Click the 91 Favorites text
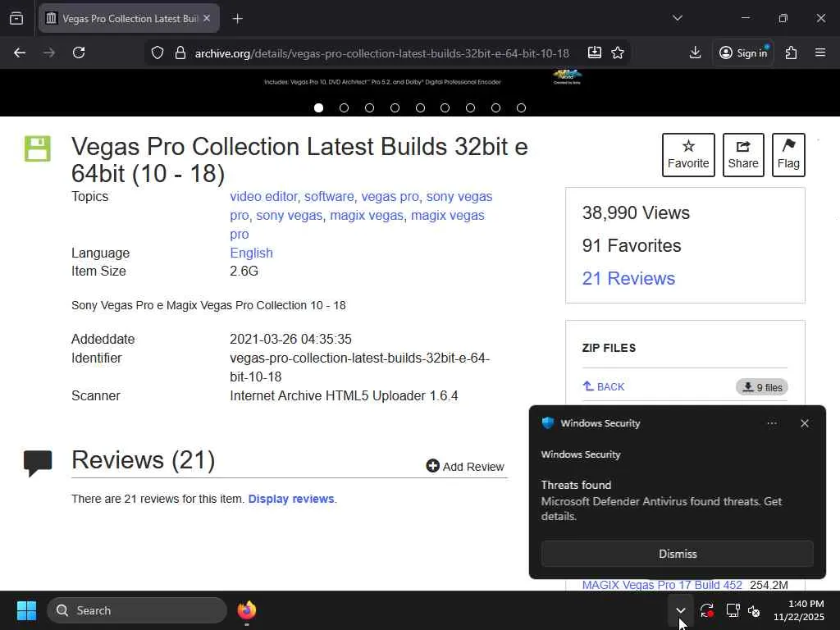Image resolution: width=840 pixels, height=630 pixels. (632, 246)
